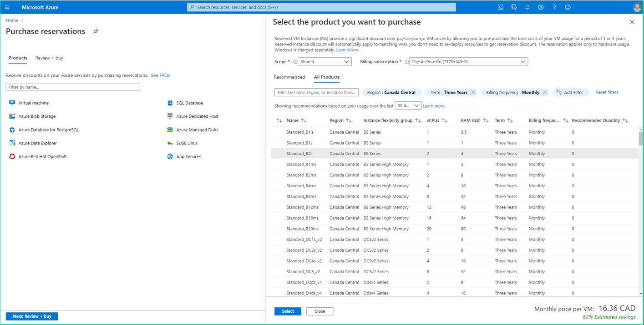Viewport: 644px width, 325px height.
Task: Click the Select button
Action: [x=288, y=311]
